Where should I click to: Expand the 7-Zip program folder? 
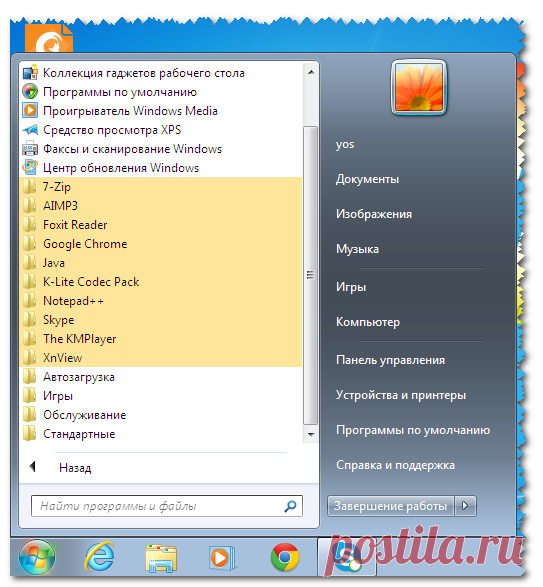click(160, 187)
